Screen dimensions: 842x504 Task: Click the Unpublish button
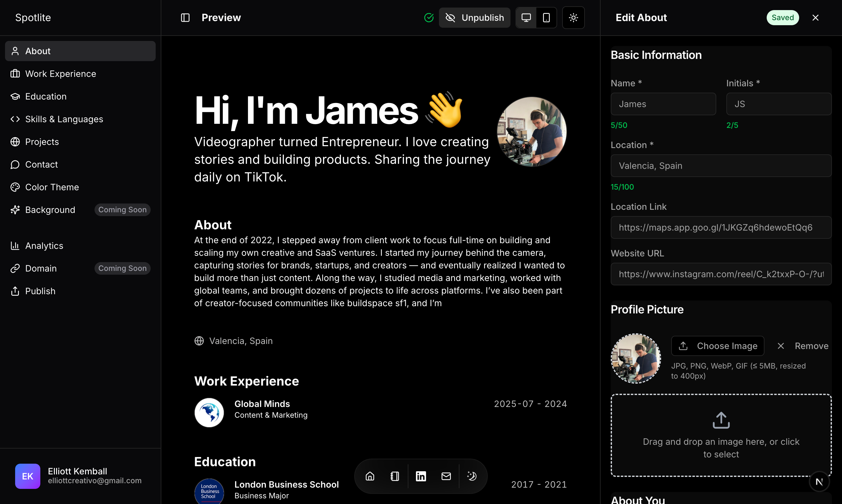click(475, 18)
